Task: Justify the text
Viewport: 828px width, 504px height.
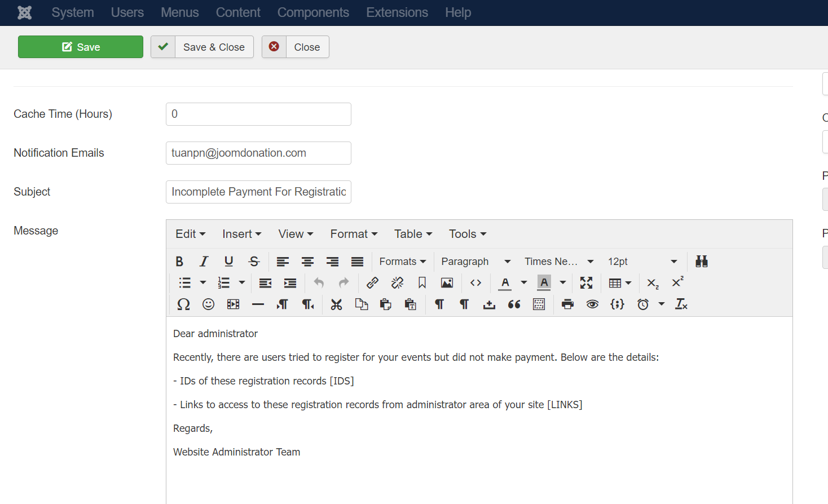Action: tap(357, 262)
